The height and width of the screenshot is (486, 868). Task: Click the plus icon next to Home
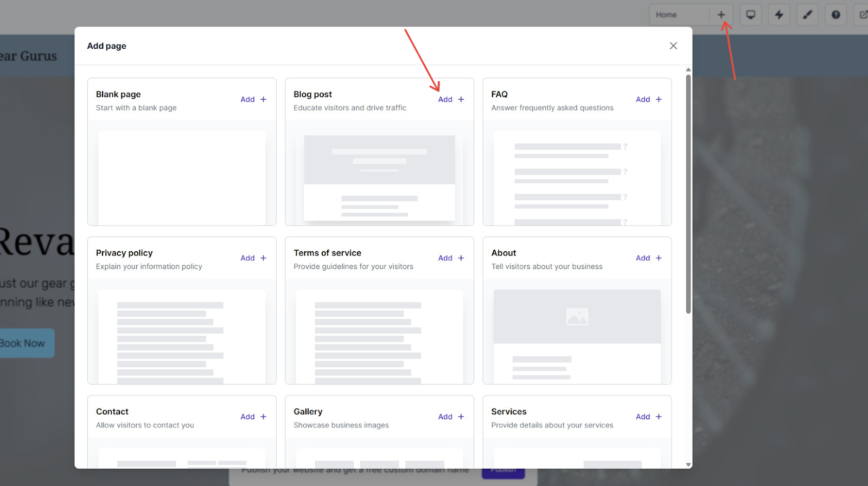coord(721,15)
